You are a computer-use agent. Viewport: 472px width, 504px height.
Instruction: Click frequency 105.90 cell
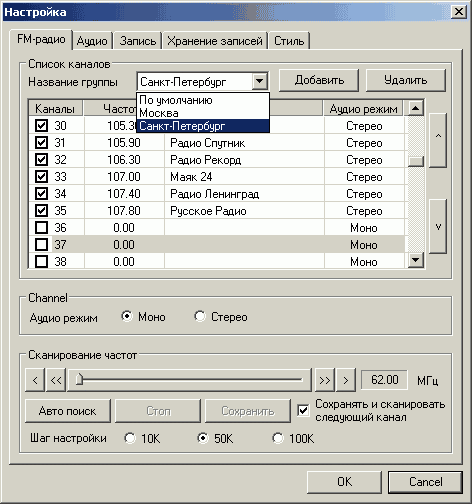click(x=124, y=143)
